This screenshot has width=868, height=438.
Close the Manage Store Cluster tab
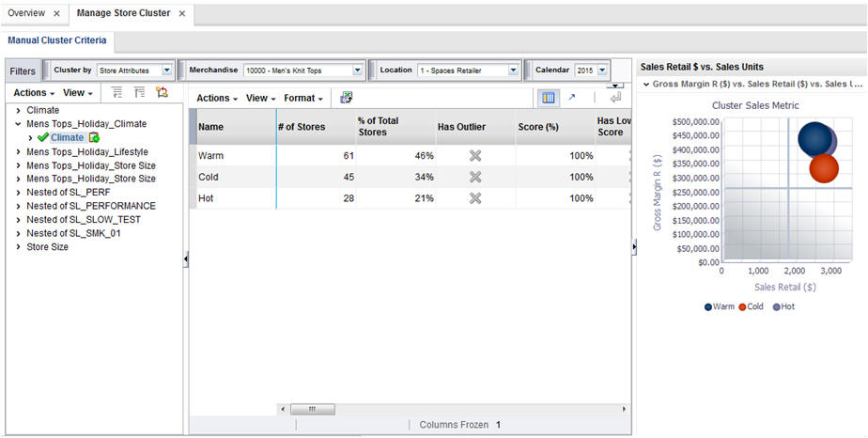point(181,13)
